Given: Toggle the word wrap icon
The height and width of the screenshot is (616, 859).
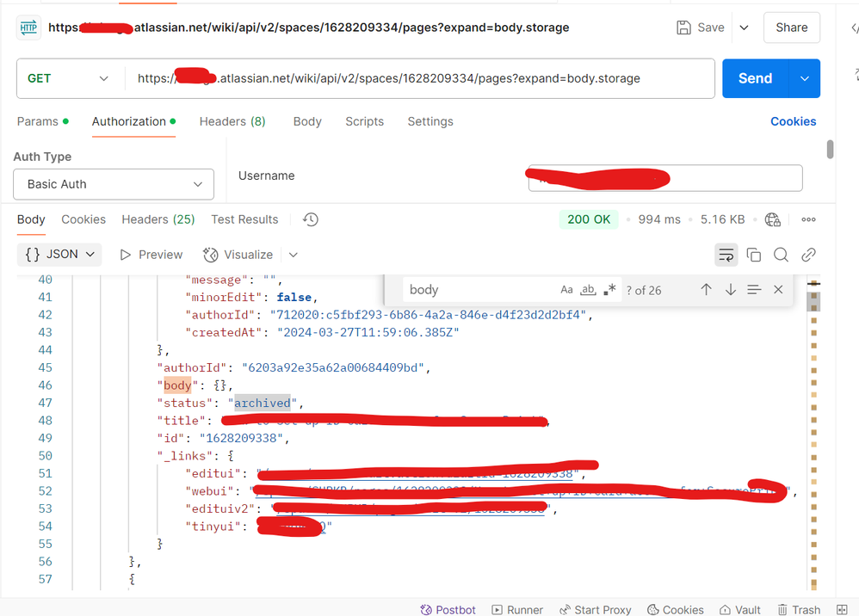Looking at the screenshot, I should pos(726,255).
